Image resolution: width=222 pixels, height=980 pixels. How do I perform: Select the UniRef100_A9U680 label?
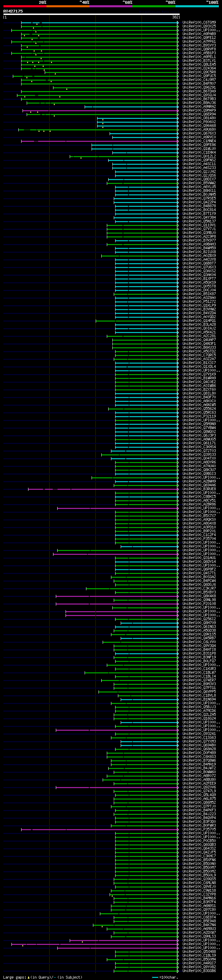coord(199,129)
